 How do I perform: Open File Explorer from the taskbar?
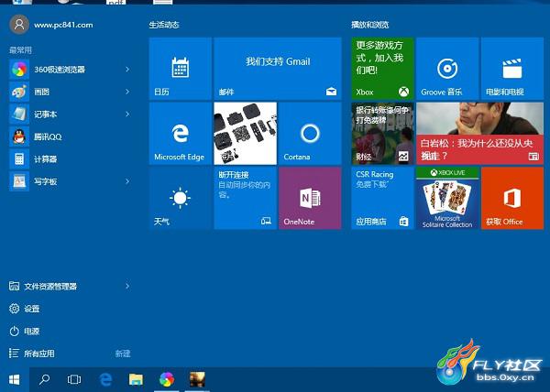[x=136, y=379]
